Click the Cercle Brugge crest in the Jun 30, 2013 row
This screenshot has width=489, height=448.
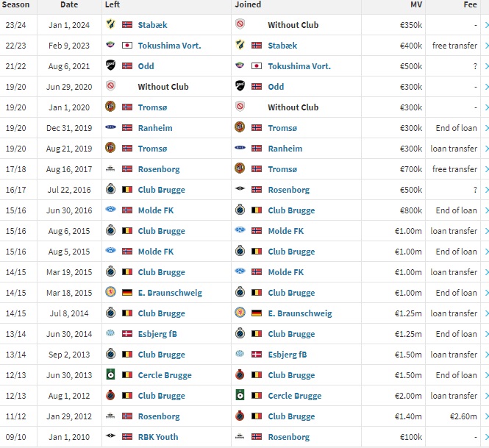[111, 375]
